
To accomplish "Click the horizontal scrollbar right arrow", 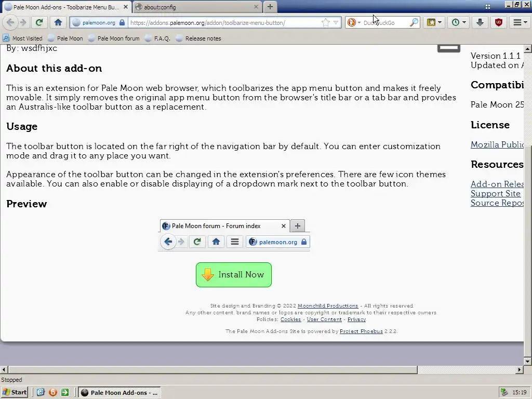I will (520, 369).
